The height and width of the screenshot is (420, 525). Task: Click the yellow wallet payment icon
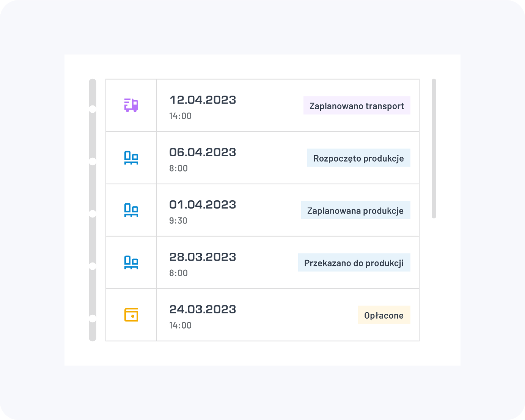pyautogui.click(x=131, y=315)
